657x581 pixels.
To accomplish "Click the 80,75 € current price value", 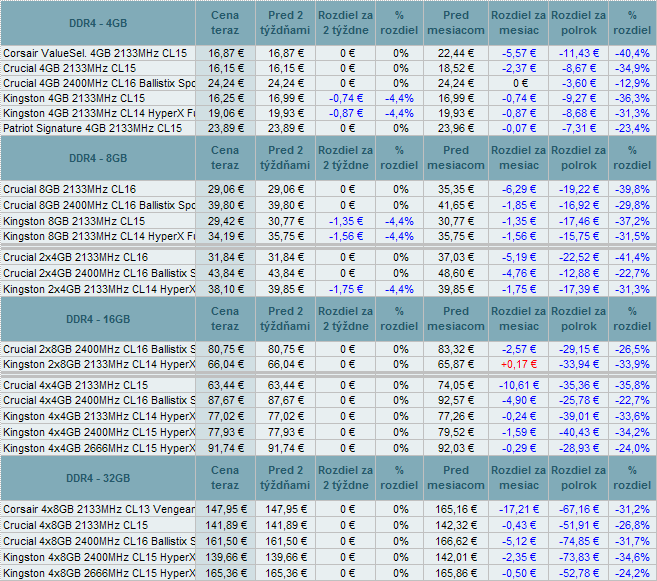I will click(226, 349).
